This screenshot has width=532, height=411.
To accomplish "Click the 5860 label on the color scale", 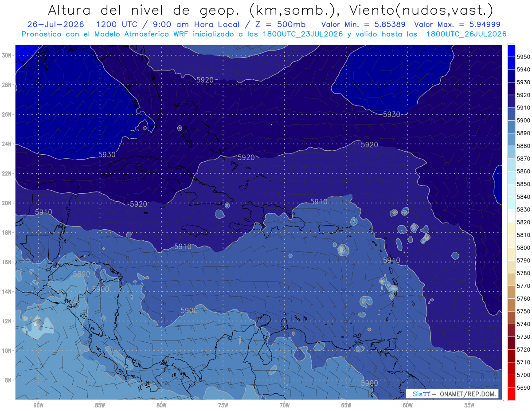I will [x=523, y=171].
